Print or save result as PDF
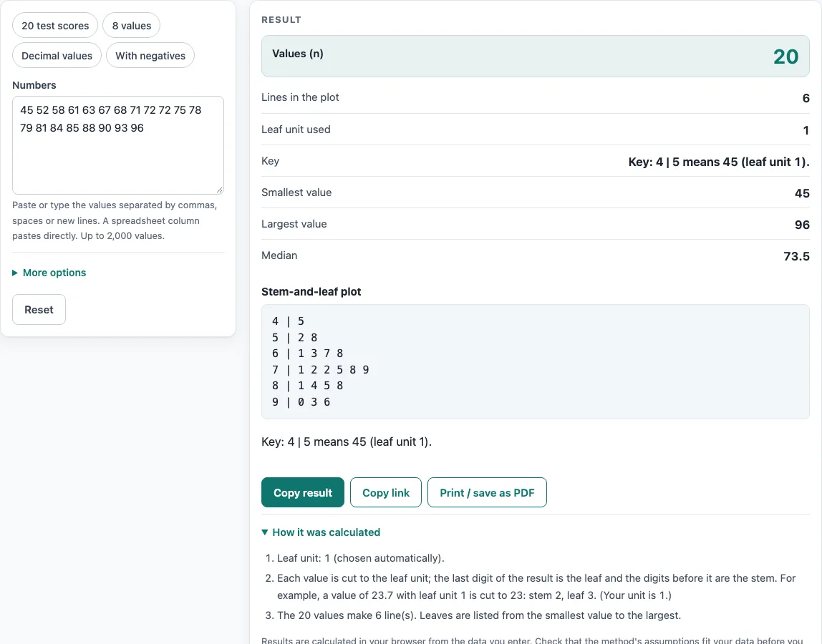The width and height of the screenshot is (822, 644). pyautogui.click(x=487, y=492)
